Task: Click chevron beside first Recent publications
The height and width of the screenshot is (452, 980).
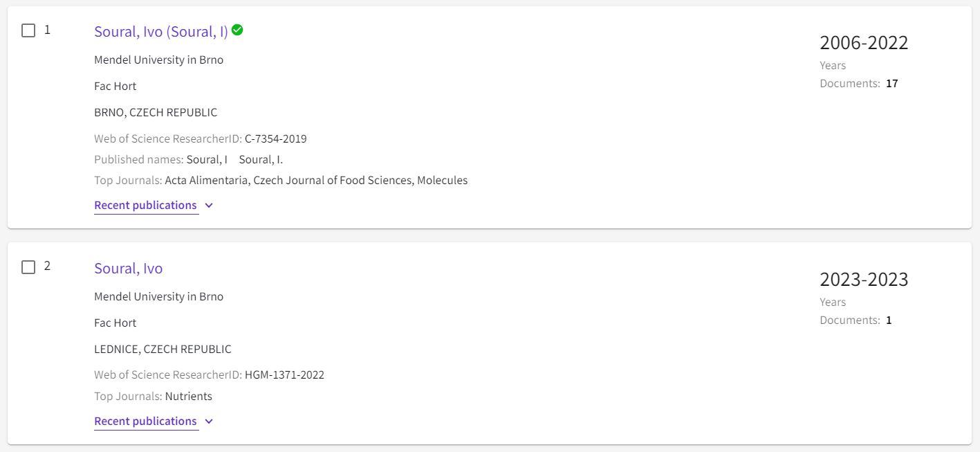Action: (x=209, y=206)
